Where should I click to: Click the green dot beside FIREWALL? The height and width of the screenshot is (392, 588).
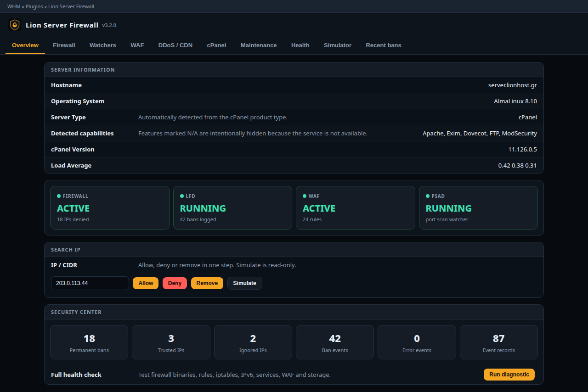click(59, 196)
